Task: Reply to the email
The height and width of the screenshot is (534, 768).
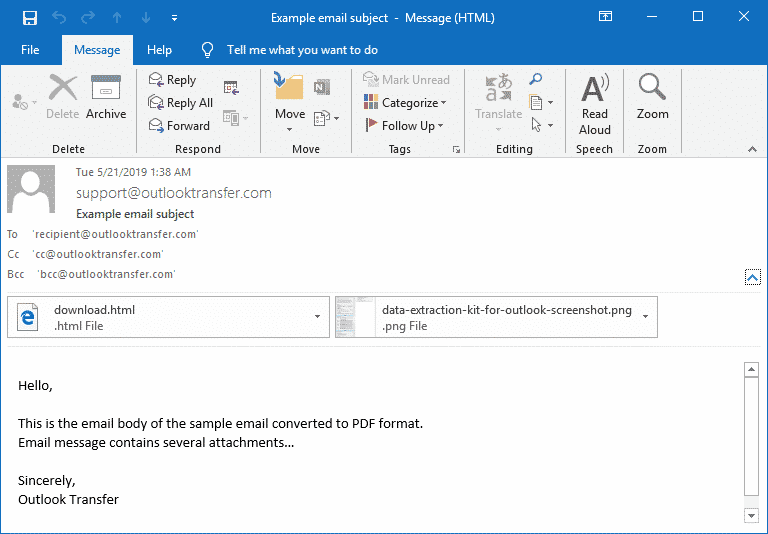Action: click(172, 79)
